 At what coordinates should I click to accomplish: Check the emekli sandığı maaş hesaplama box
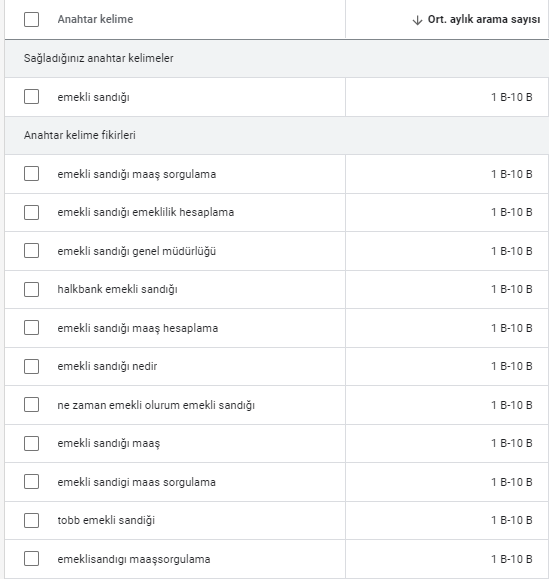[31, 328]
